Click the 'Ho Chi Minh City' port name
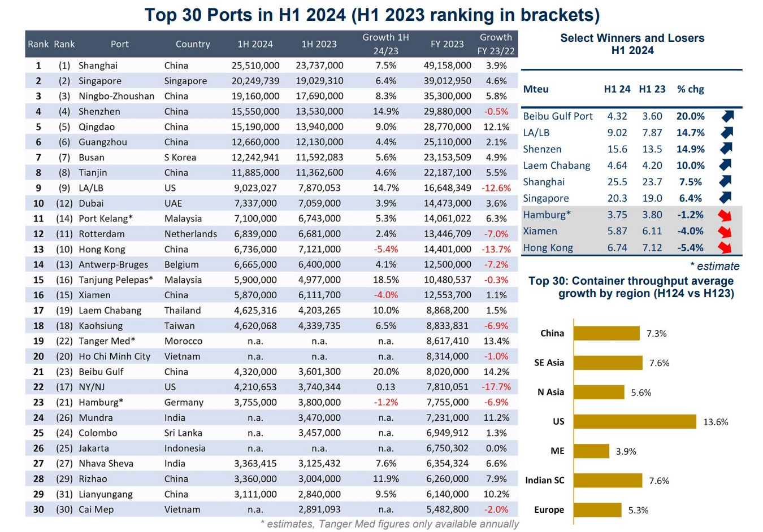This screenshot has width=763, height=532. (x=115, y=356)
